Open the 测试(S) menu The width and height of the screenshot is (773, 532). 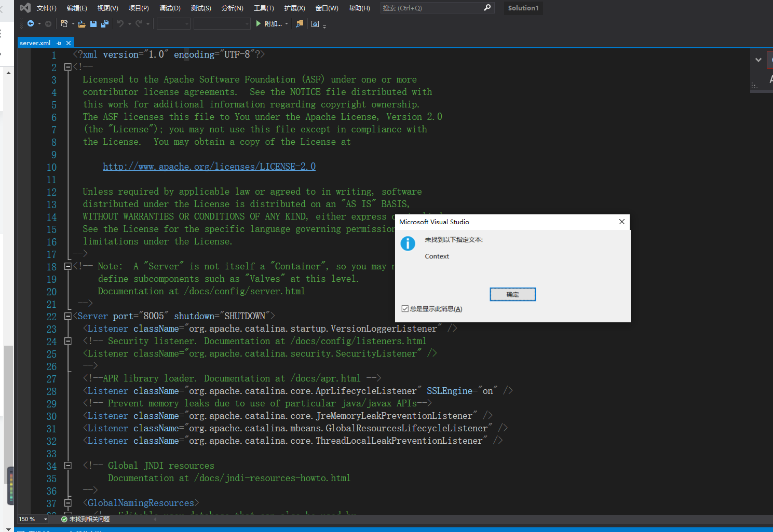pyautogui.click(x=201, y=8)
